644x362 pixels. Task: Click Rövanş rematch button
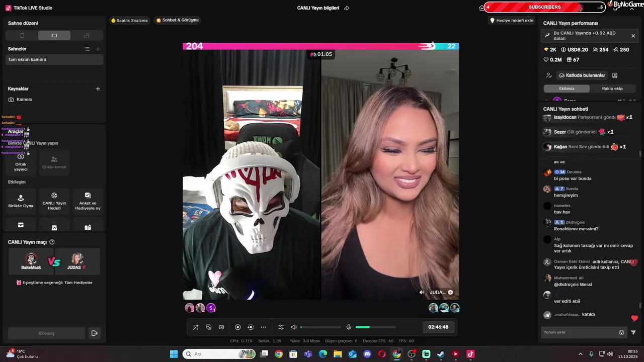pos(46,333)
